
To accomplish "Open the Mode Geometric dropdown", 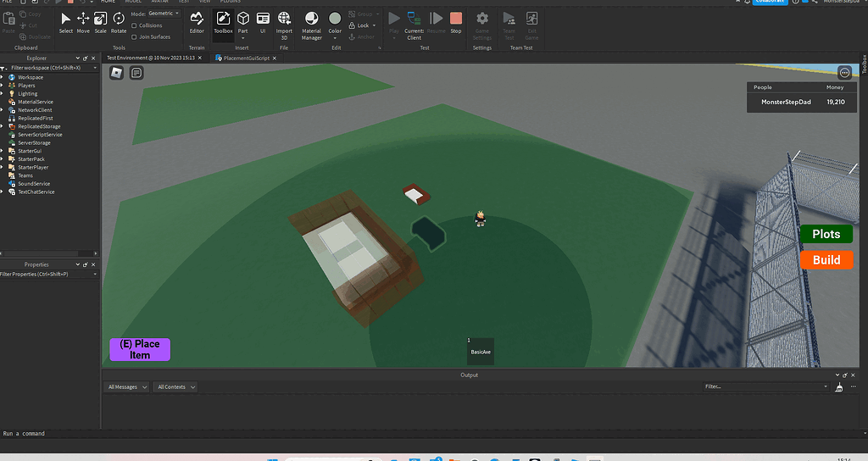I will coord(163,14).
